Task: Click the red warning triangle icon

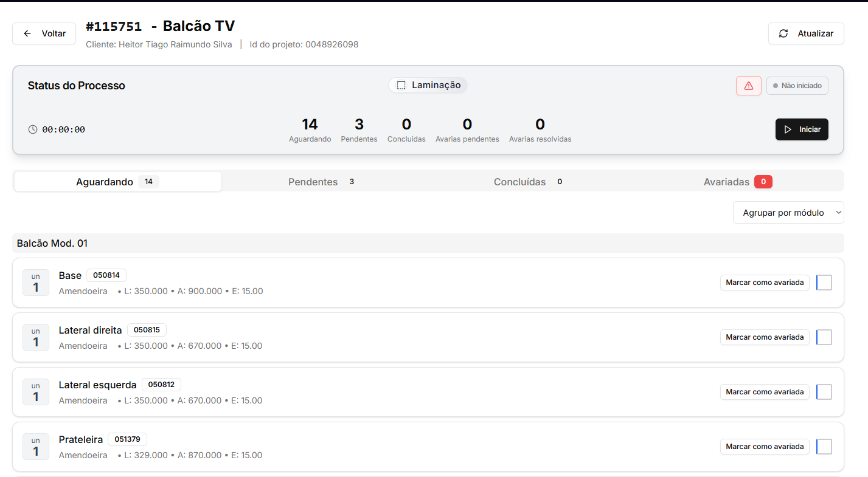Action: 748,86
